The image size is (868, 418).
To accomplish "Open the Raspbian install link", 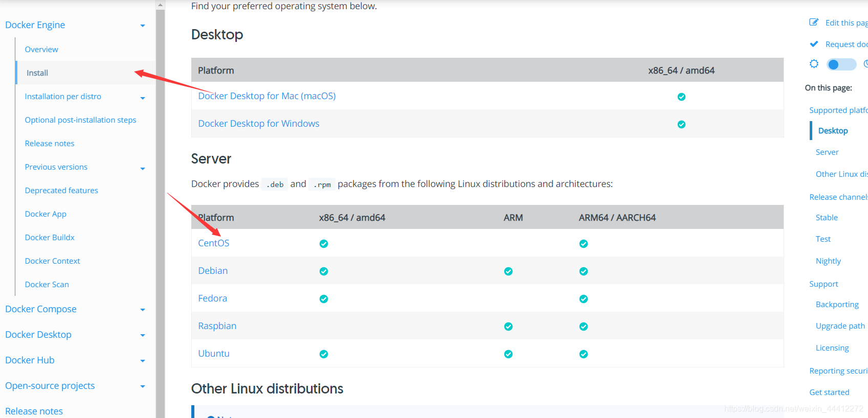I will pyautogui.click(x=217, y=326).
